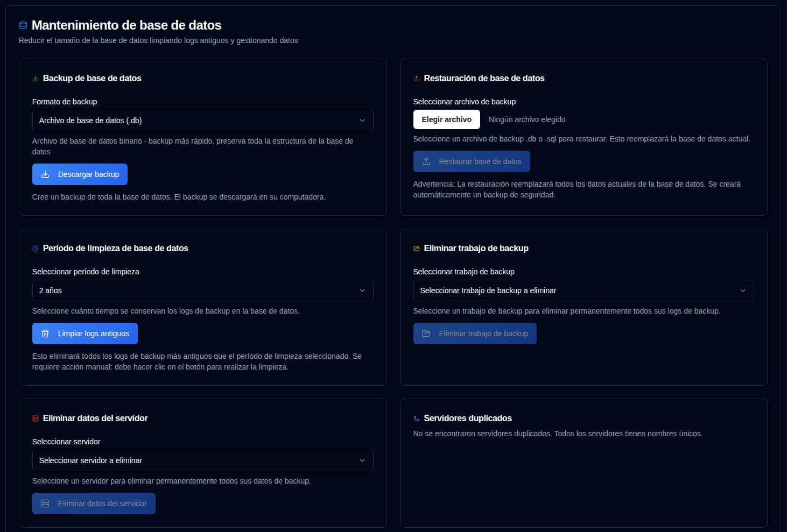Click the folder icon beside Eliminar trabajo de backup
Viewport: 787px width, 532px height.
click(x=416, y=248)
